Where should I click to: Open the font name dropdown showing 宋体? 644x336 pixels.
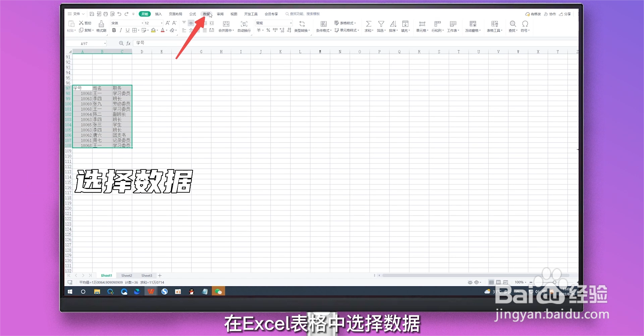(x=142, y=23)
